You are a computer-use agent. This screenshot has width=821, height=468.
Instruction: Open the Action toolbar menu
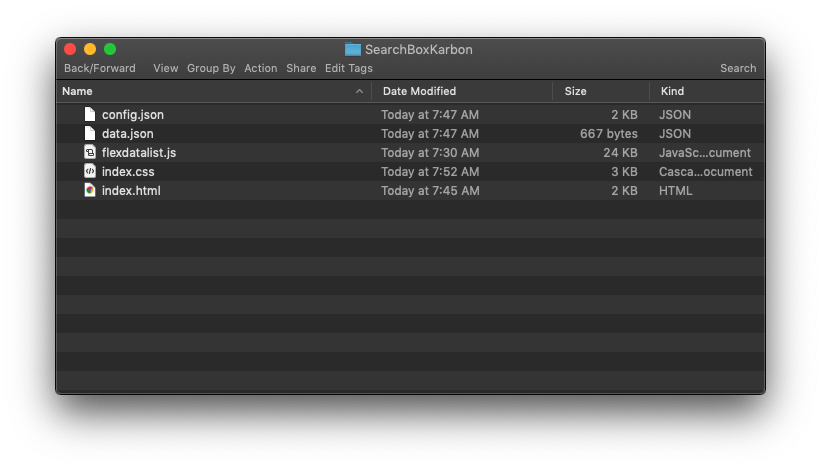pyautogui.click(x=261, y=68)
